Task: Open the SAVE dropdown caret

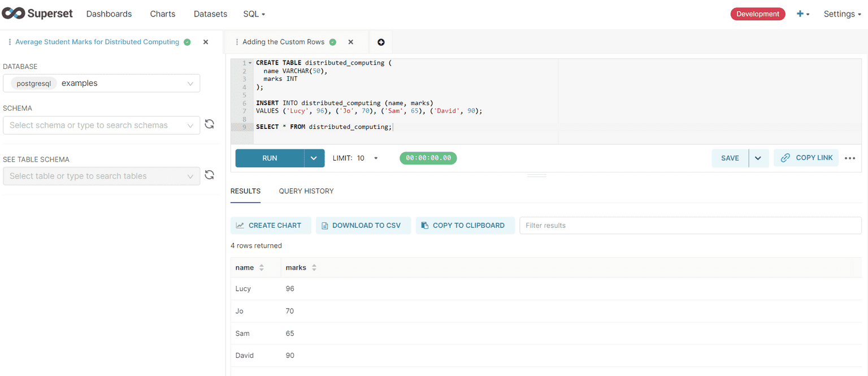Action: pyautogui.click(x=758, y=158)
